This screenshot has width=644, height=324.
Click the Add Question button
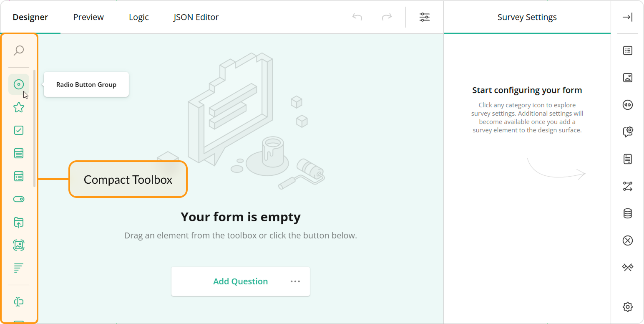pos(240,281)
